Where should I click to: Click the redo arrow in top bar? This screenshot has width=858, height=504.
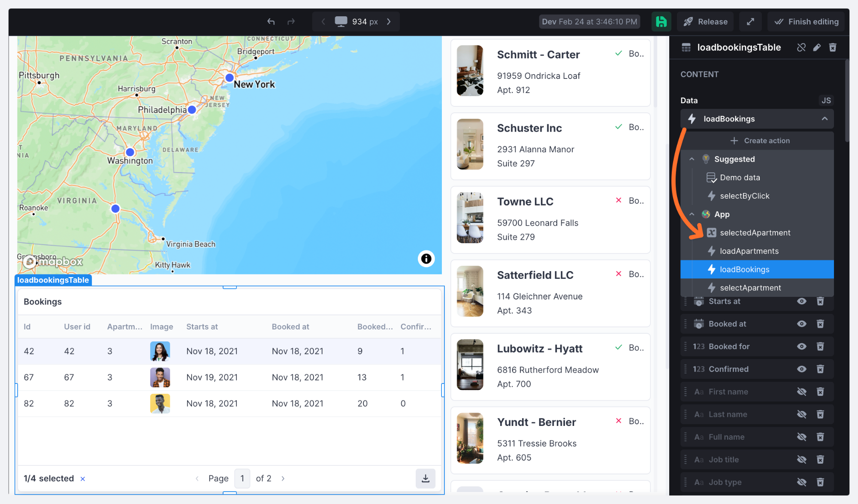click(291, 21)
